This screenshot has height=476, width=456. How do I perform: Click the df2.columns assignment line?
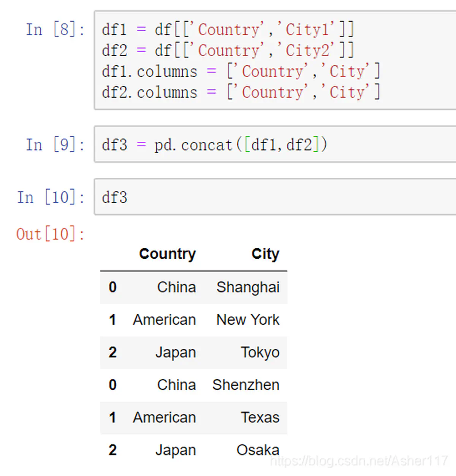coord(241,92)
